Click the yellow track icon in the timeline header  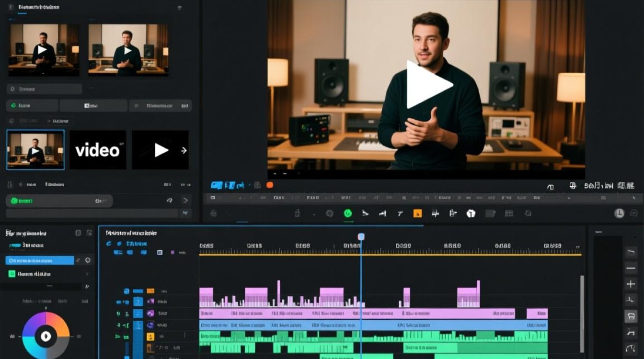click(150, 337)
